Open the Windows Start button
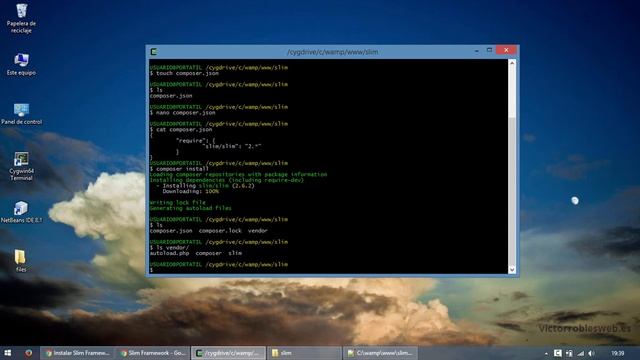This screenshot has height=360, width=640. [x=7, y=353]
